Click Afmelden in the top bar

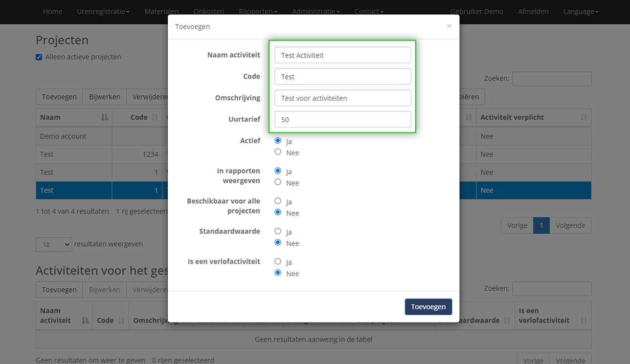pyautogui.click(x=533, y=11)
